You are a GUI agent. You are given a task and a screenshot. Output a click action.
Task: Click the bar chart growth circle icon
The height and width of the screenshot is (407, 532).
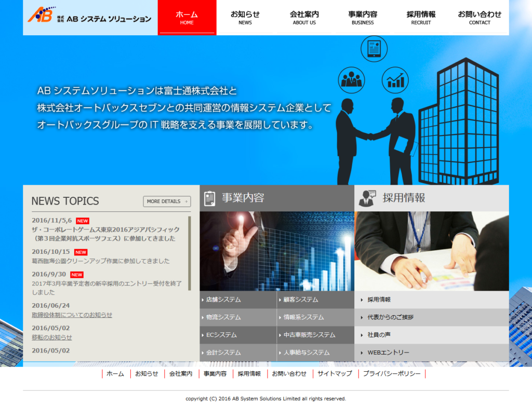pos(395,80)
